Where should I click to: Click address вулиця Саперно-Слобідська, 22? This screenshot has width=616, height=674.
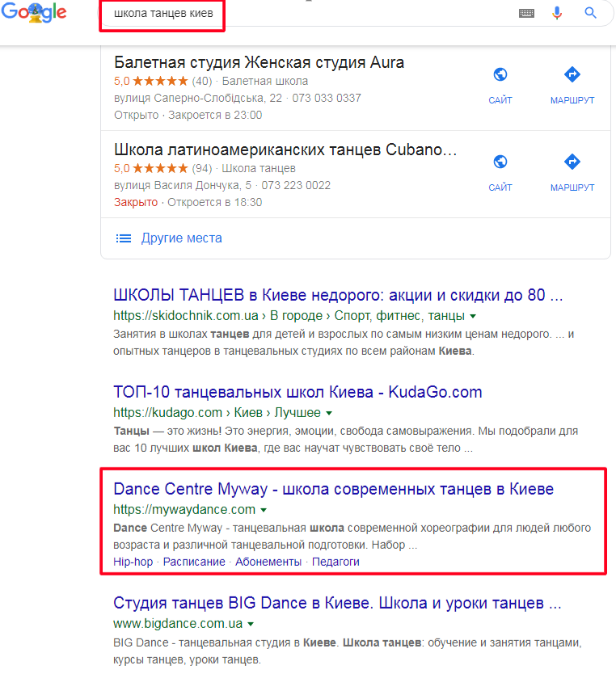click(x=198, y=98)
